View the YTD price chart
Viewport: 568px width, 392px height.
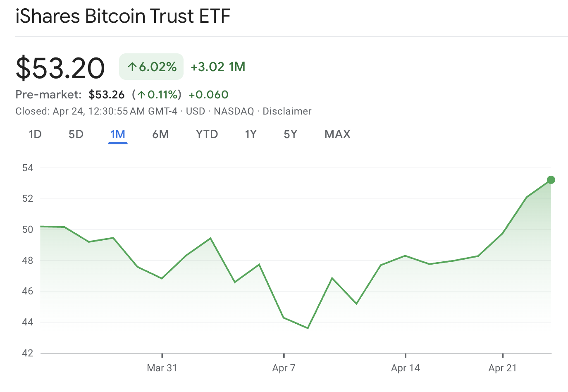click(x=207, y=134)
